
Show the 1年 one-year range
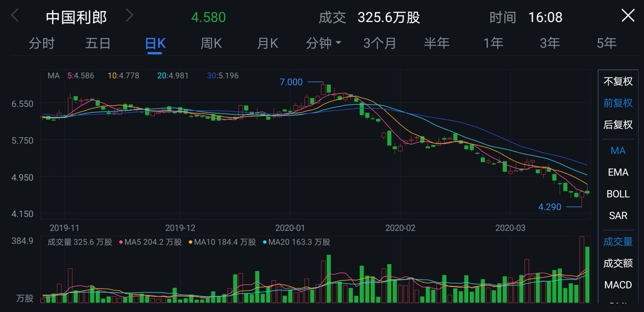[x=493, y=44]
